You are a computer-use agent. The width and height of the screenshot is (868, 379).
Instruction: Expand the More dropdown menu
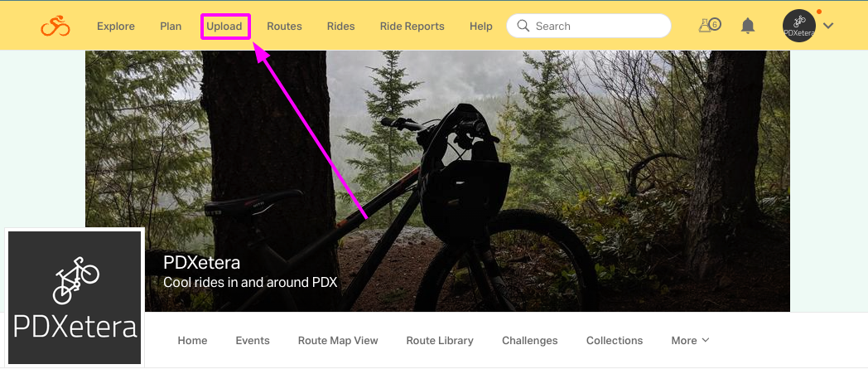coord(690,340)
